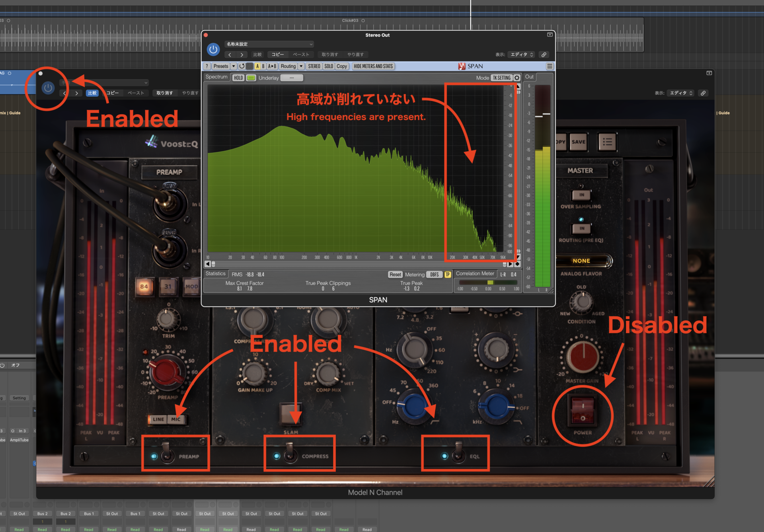This screenshot has width=764, height=532.
Task: Open the ANALOG FLAVOR NONE selector
Action: coord(582,261)
